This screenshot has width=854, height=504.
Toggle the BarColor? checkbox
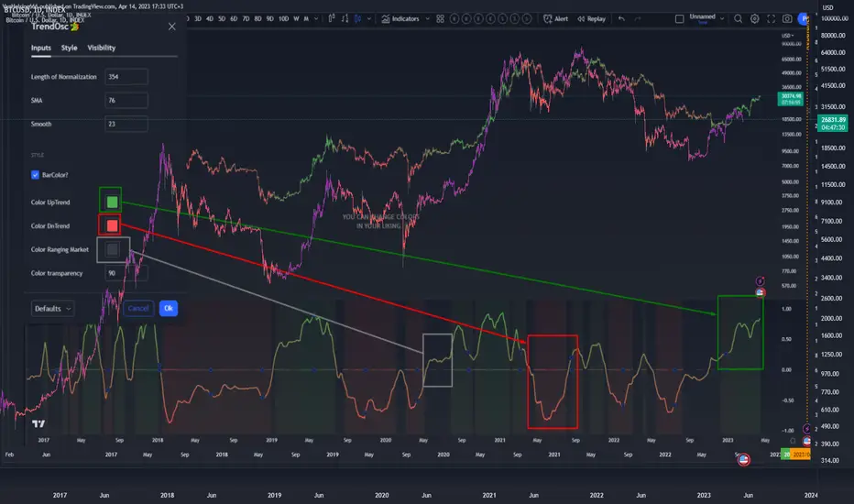click(36, 175)
